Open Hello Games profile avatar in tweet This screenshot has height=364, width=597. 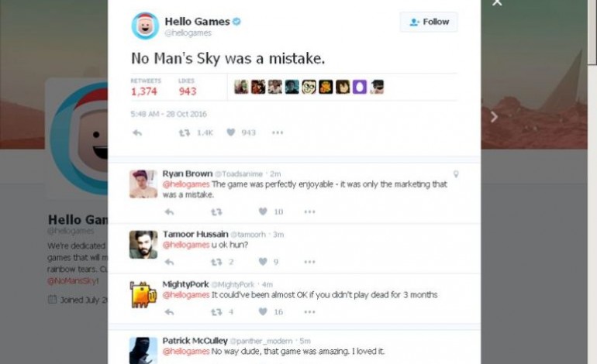[145, 26]
